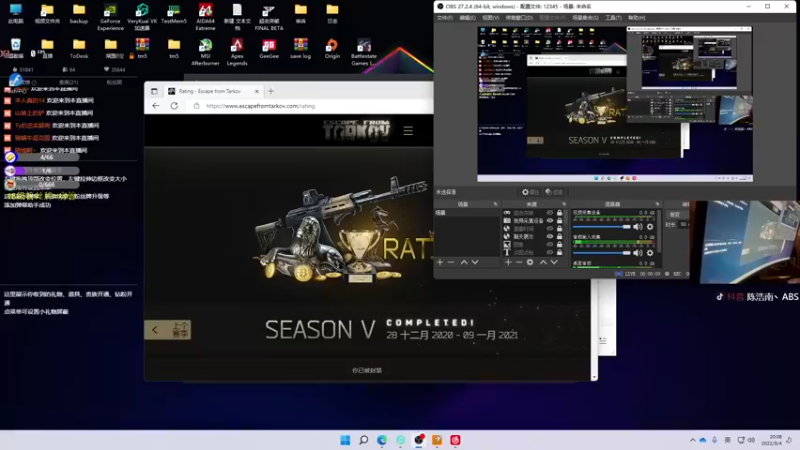Open the save log archive on desktop
The height and width of the screenshot is (450, 800).
(301, 48)
